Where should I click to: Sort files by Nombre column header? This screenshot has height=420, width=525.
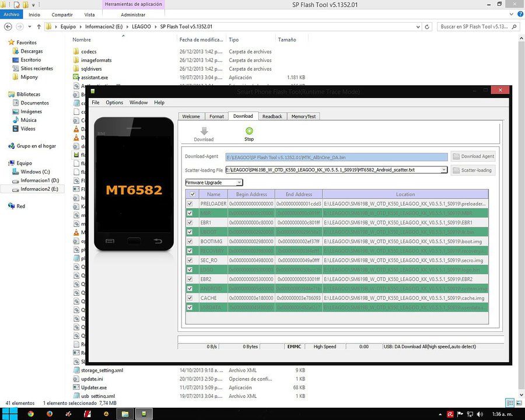pyautogui.click(x=82, y=40)
